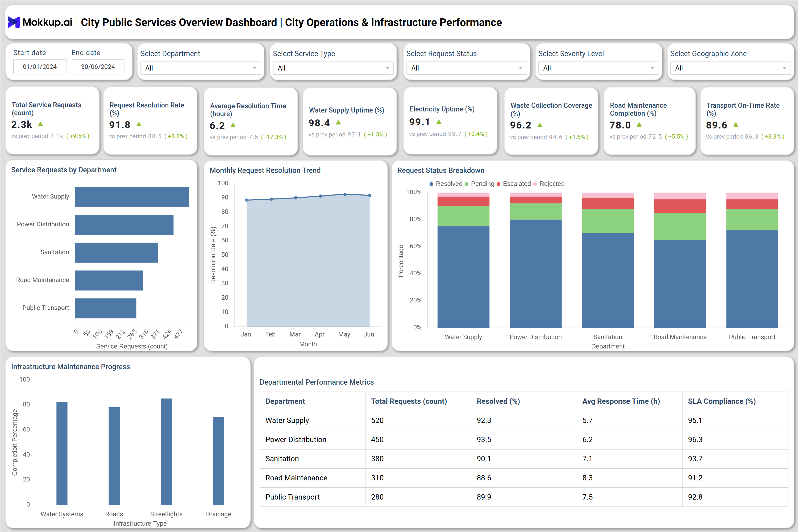Click the Infrastructure Maintenance Progress title

70,367
